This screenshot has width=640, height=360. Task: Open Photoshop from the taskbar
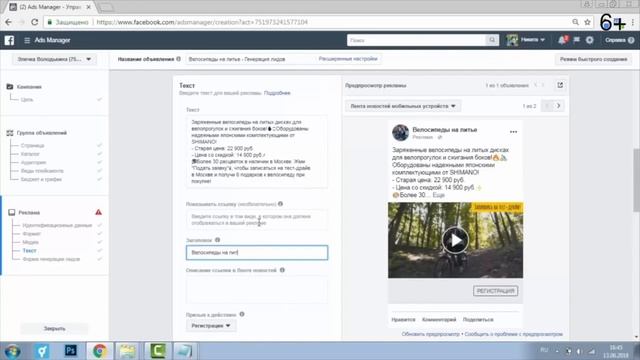(71, 351)
